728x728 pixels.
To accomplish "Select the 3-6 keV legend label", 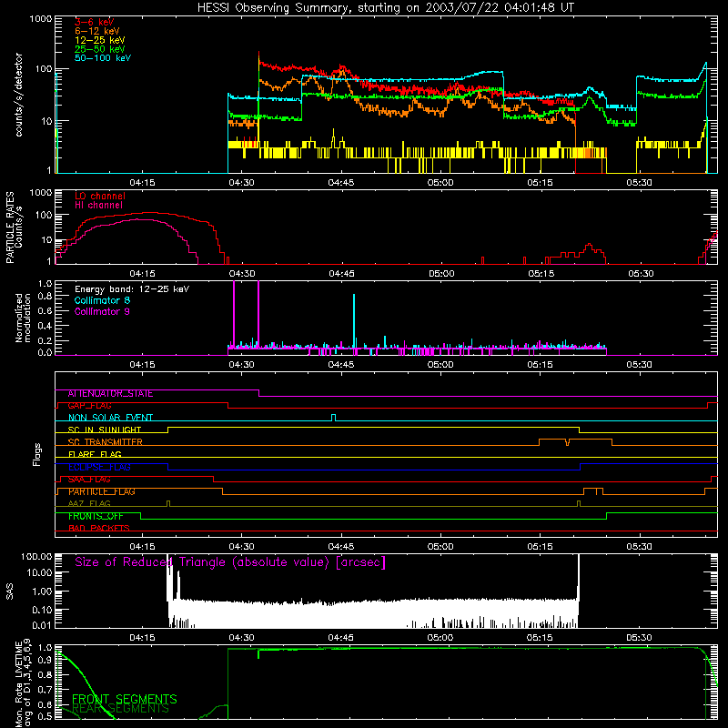I will 94,22.
